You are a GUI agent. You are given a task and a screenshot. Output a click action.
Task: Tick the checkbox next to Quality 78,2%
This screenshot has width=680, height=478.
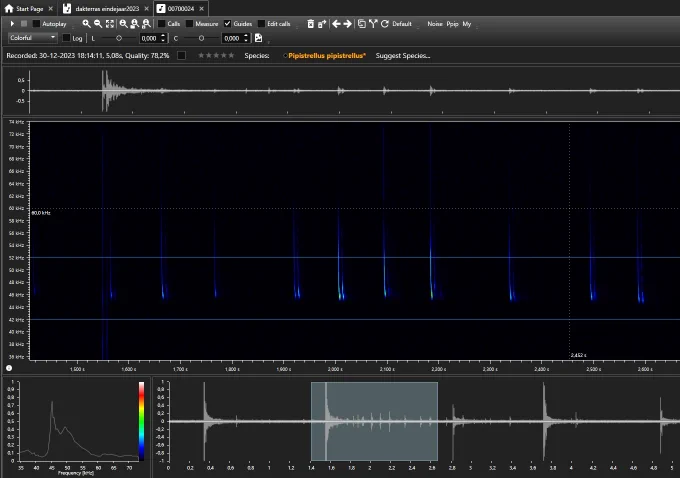[182, 55]
